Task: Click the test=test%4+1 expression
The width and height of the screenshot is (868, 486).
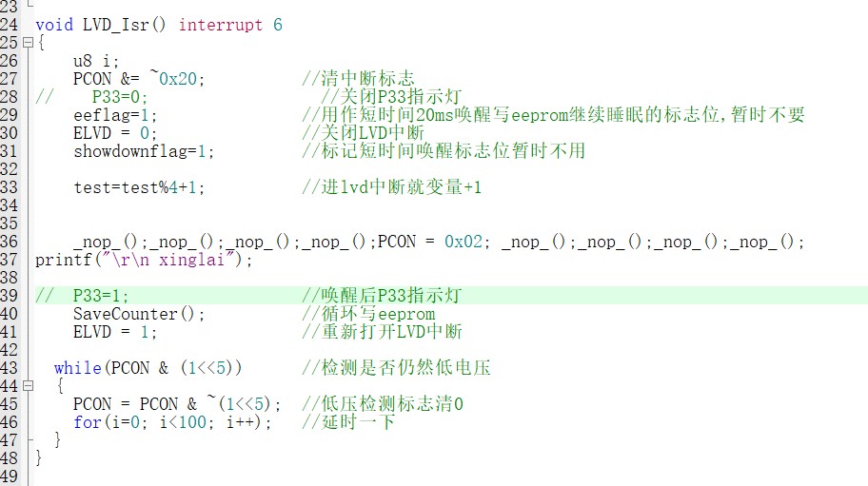Action: click(139, 187)
